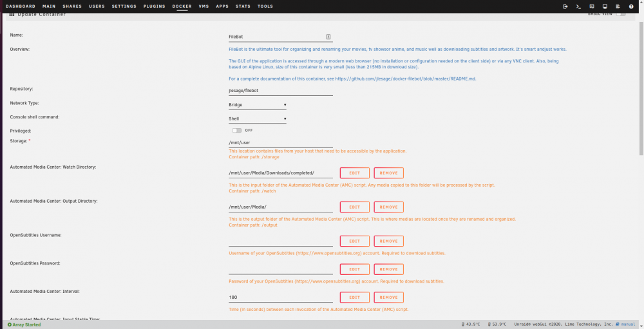Click the Name input field
Image resolution: width=644 pixels, height=329 pixels.
(281, 37)
